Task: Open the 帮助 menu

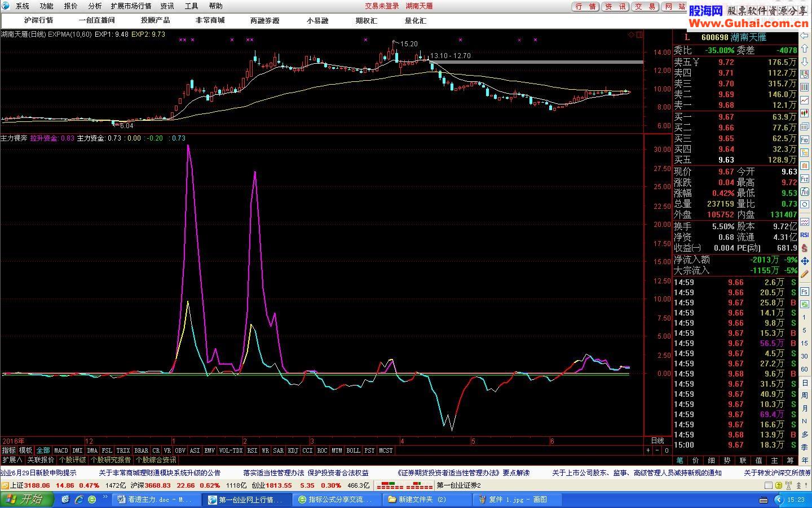Action: 215,6
